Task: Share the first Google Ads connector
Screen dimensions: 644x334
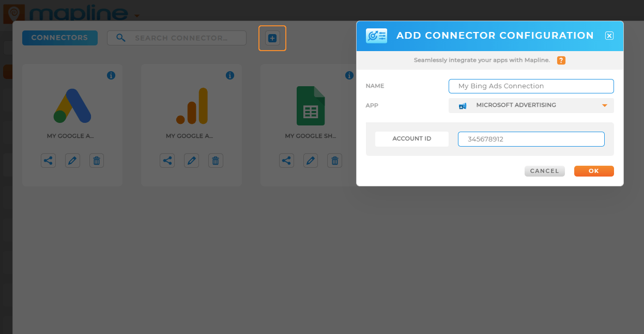Action: pos(48,161)
